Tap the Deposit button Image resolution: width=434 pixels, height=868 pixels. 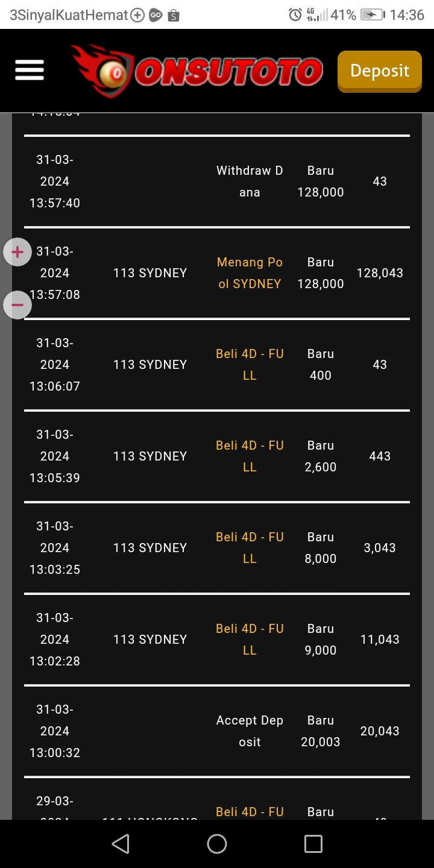[379, 71]
